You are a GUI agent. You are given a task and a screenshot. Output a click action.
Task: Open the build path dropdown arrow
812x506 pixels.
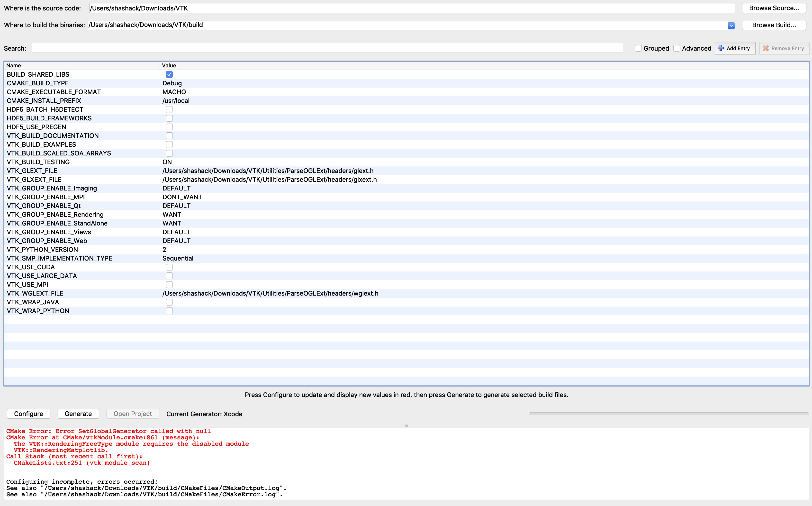(x=731, y=26)
